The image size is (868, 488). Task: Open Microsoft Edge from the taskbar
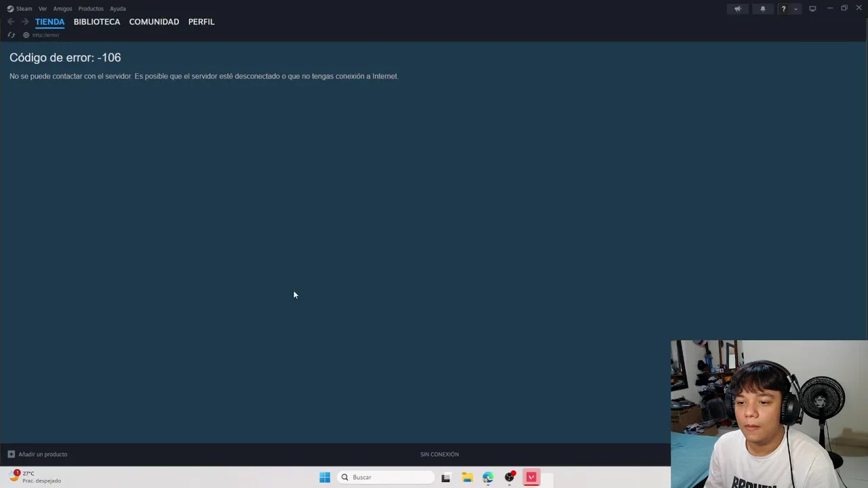pyautogui.click(x=488, y=477)
